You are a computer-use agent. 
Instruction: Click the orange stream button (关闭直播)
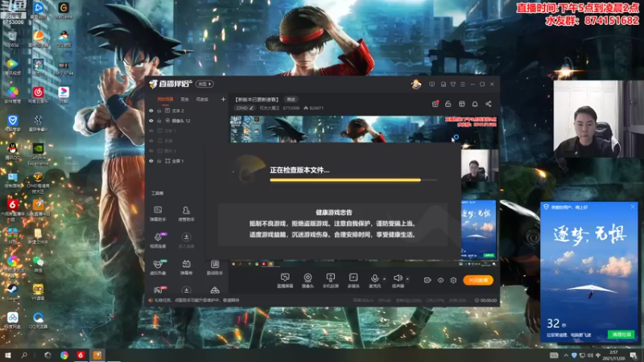(x=478, y=280)
